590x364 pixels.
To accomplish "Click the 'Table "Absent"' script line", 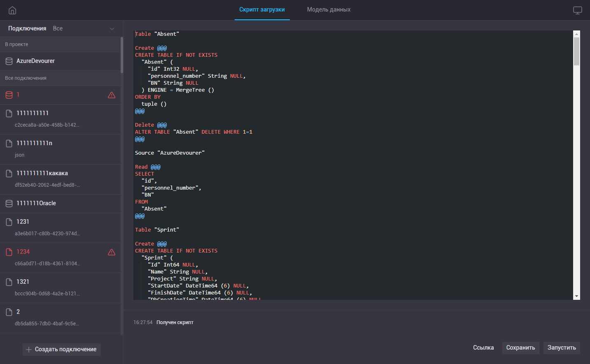I will click(157, 34).
